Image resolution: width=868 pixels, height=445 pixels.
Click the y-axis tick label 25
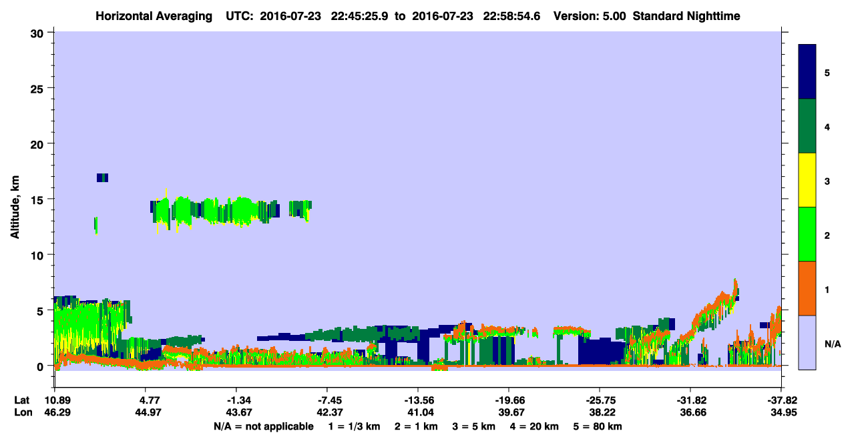click(39, 88)
